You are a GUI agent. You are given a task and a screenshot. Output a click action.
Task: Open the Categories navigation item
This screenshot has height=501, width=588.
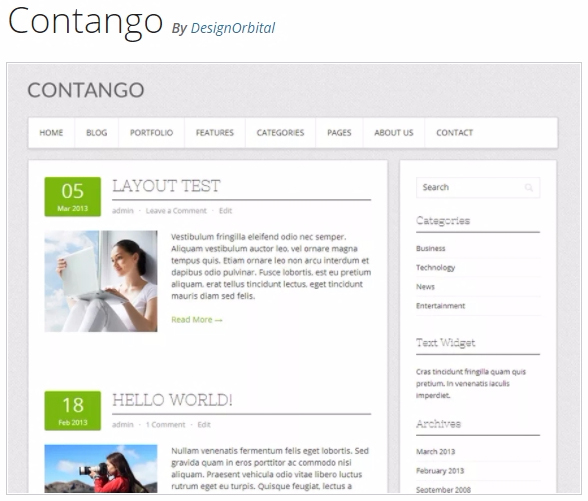point(280,133)
